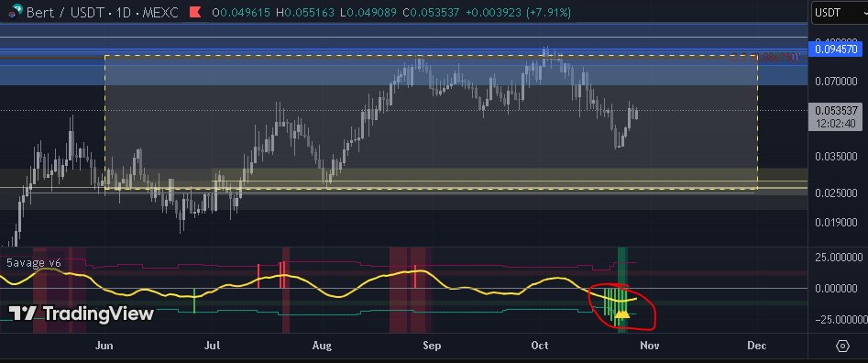Viewport: 868px width, 363px height.
Task: Click the 0.070000 price scale label
Action: click(837, 82)
